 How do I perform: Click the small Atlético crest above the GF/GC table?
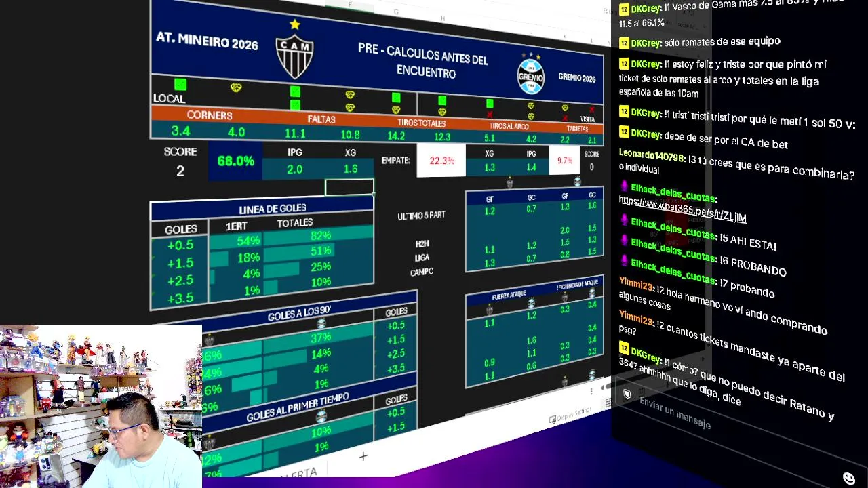tap(509, 182)
